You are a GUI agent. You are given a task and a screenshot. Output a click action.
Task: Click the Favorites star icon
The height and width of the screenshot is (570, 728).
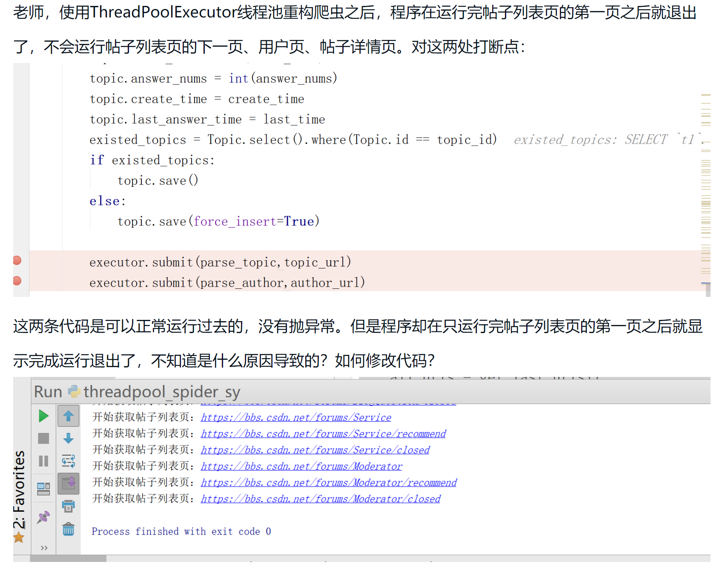[x=19, y=538]
